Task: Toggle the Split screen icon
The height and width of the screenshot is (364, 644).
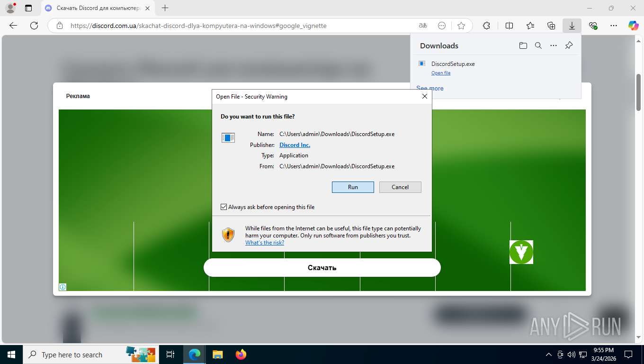Action: 509,26
